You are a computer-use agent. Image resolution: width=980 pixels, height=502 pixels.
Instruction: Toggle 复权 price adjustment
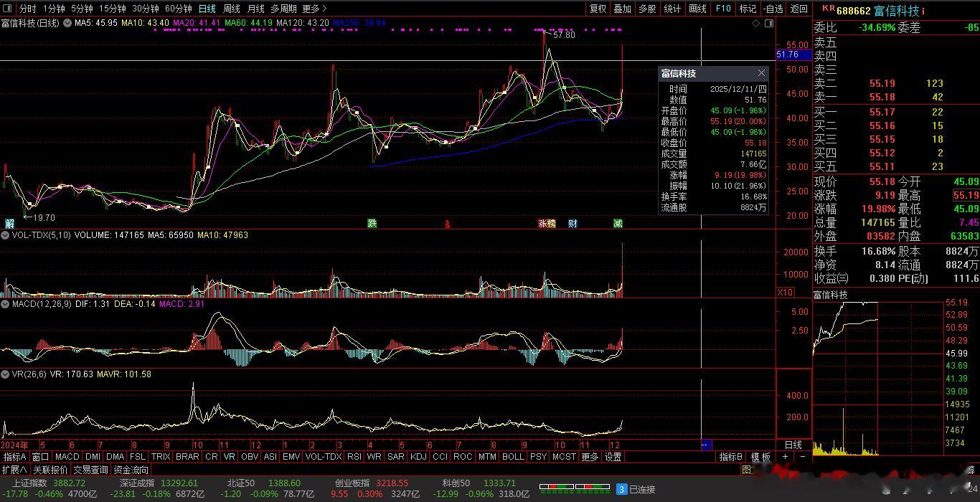(598, 9)
